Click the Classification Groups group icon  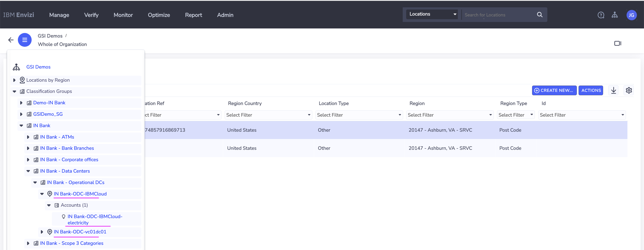click(22, 91)
